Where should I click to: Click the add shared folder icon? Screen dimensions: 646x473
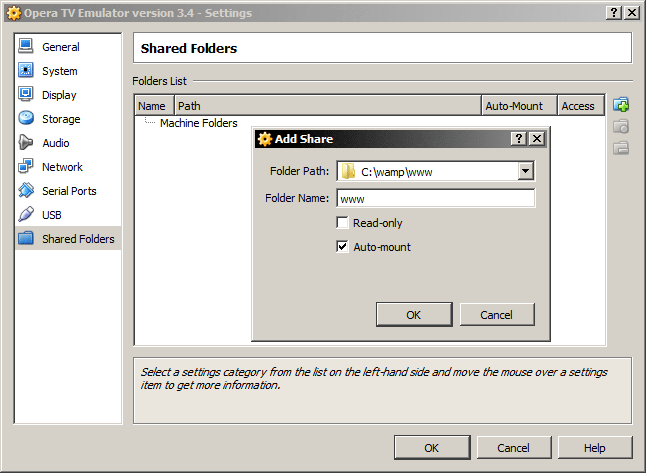[621, 105]
